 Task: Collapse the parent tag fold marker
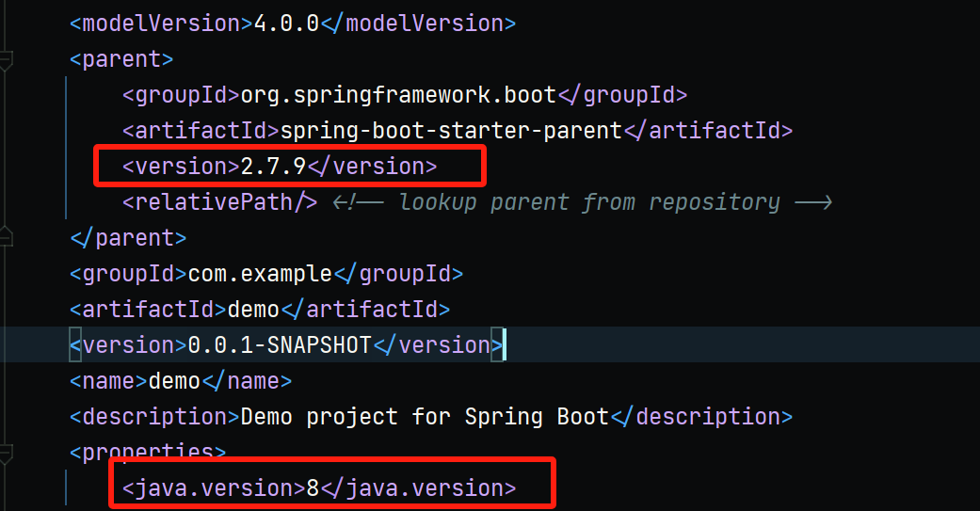[5, 60]
